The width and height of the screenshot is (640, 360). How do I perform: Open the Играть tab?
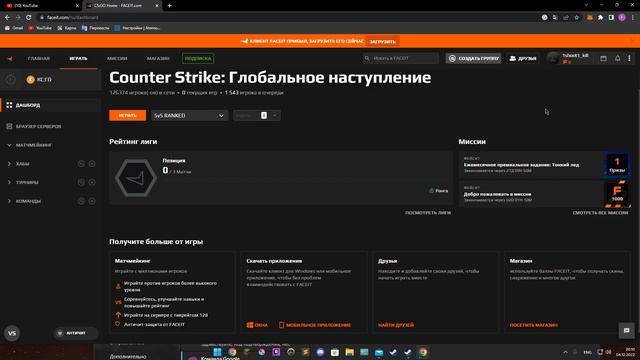point(78,59)
